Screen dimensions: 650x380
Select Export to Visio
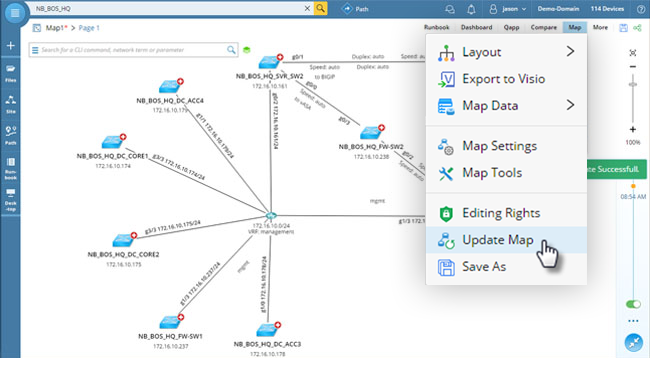tap(506, 79)
